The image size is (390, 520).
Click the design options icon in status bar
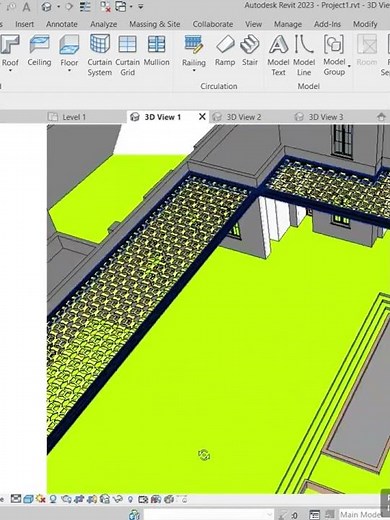[x=314, y=514]
